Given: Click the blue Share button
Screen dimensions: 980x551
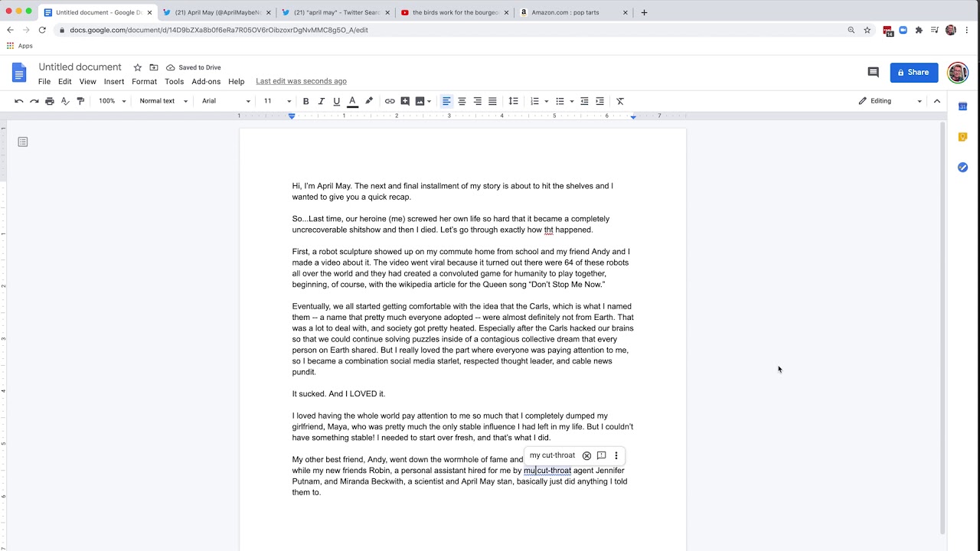Looking at the screenshot, I should tap(914, 72).
